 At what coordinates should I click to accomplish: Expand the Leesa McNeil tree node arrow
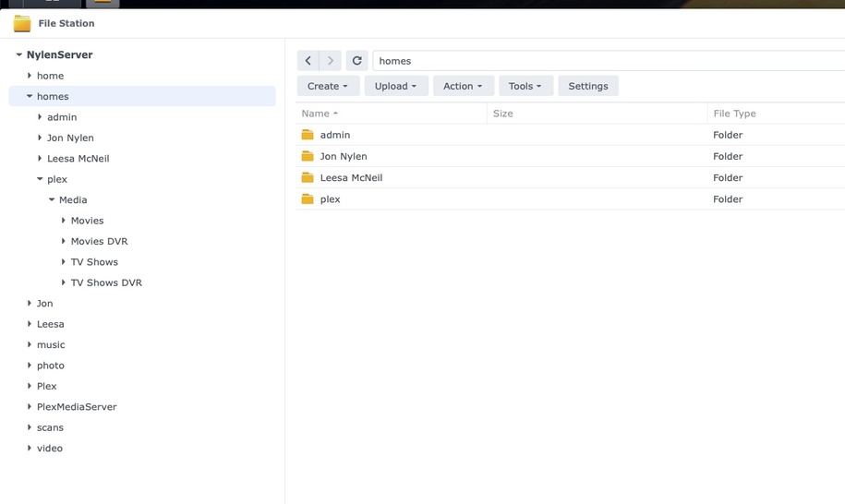click(x=40, y=159)
